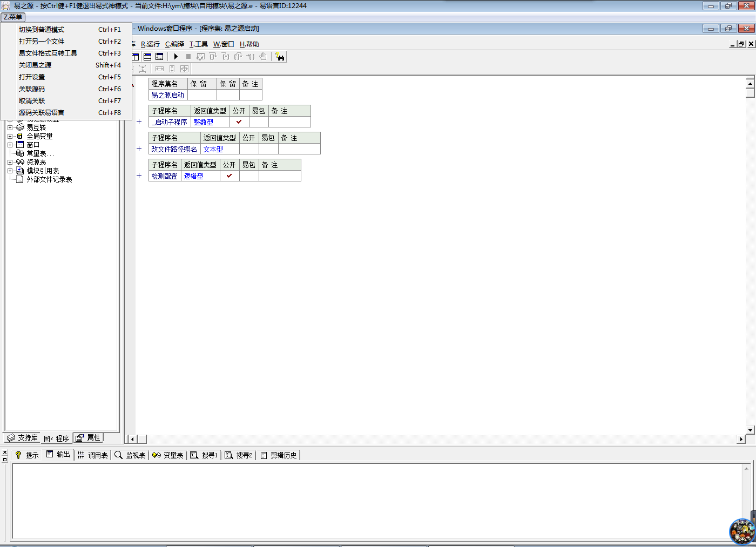The height and width of the screenshot is (547, 756).
Task: Click the table layout window icon
Action: tap(159, 56)
